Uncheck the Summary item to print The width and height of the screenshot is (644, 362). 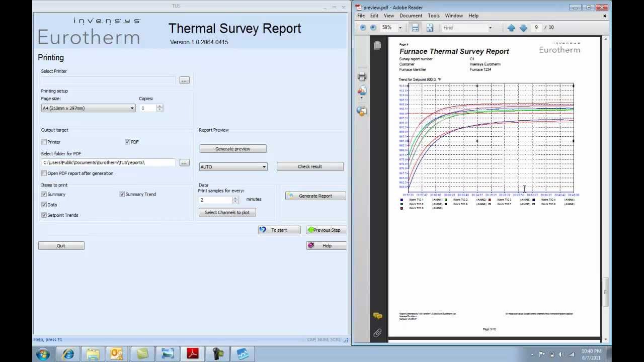[x=44, y=195]
